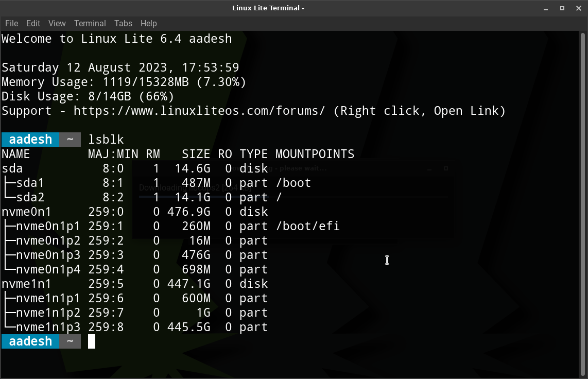Open the Help menu

tap(148, 23)
